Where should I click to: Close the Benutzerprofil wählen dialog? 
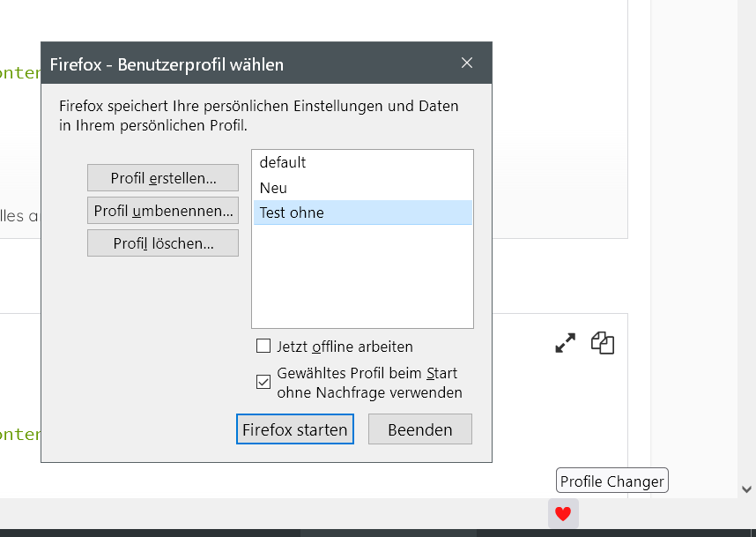[x=467, y=63]
